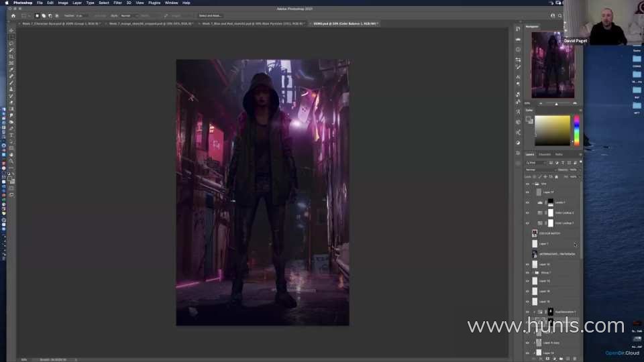Choose Add to selection mode icon

pyautogui.click(x=44, y=15)
